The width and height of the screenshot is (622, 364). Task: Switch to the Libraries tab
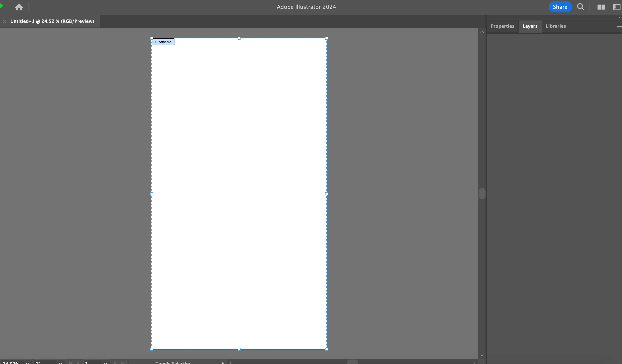pyautogui.click(x=555, y=26)
